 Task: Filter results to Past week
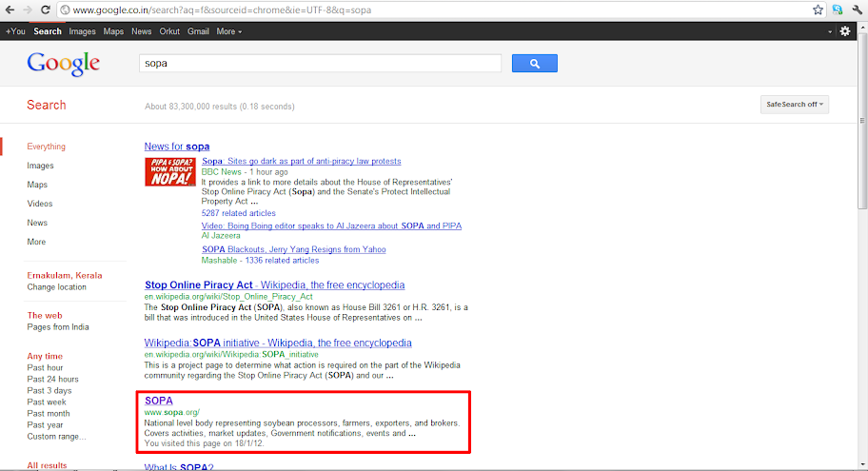click(x=47, y=402)
